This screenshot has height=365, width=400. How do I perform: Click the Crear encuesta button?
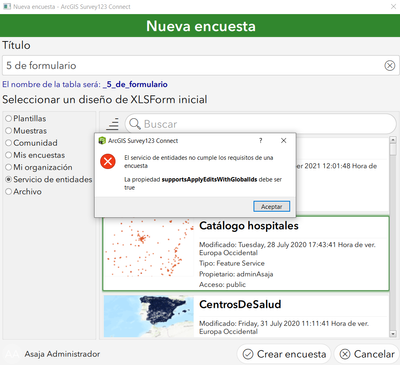click(x=284, y=354)
